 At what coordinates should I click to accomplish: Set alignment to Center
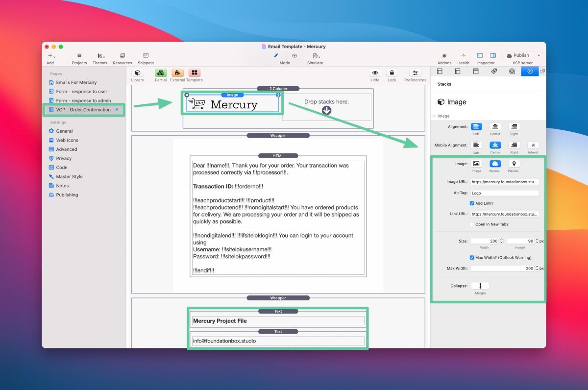[495, 127]
